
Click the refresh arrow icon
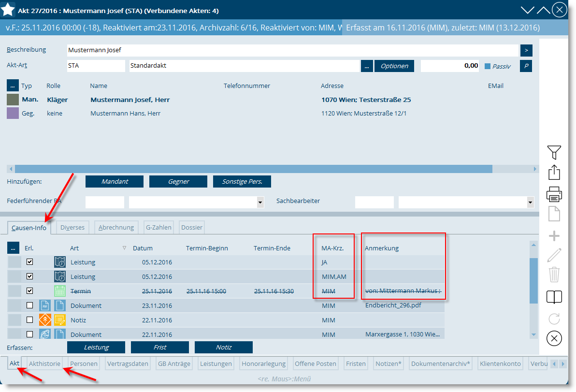point(554,319)
